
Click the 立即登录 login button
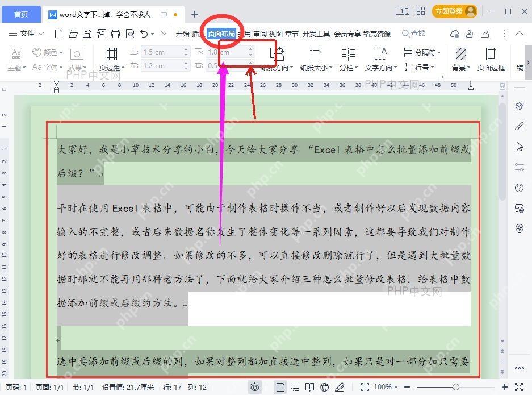(455, 11)
